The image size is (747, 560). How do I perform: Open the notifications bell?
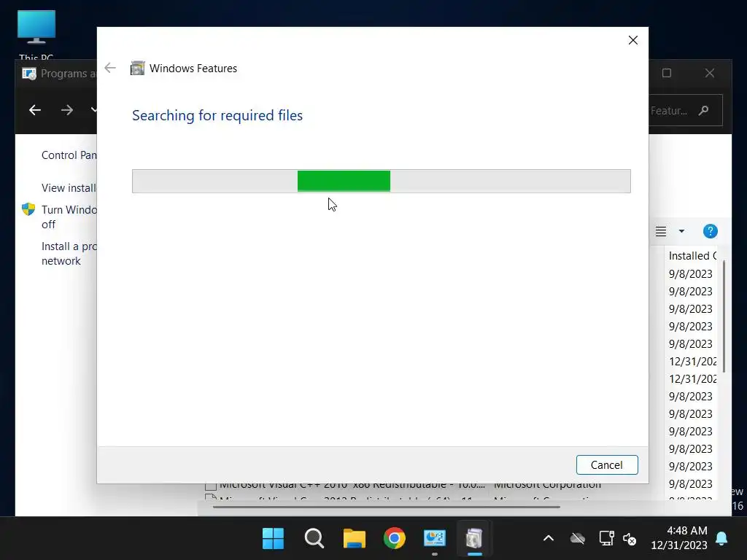pyautogui.click(x=721, y=539)
